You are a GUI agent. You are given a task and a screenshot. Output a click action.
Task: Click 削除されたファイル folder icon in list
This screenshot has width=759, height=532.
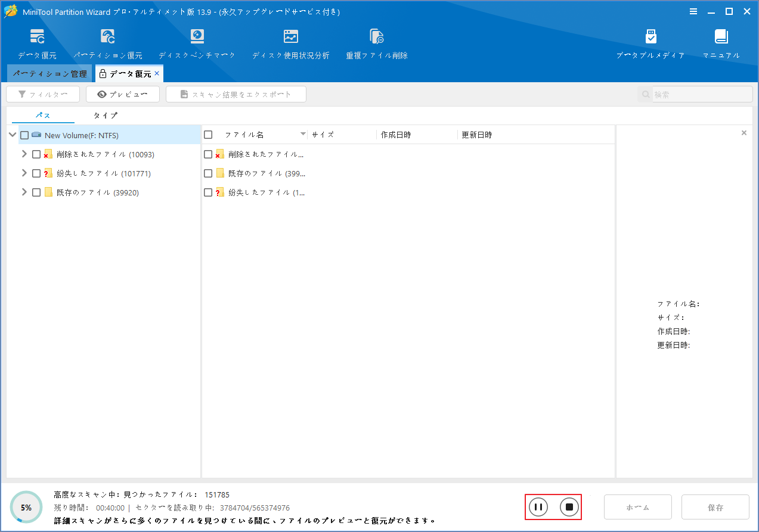coord(219,154)
